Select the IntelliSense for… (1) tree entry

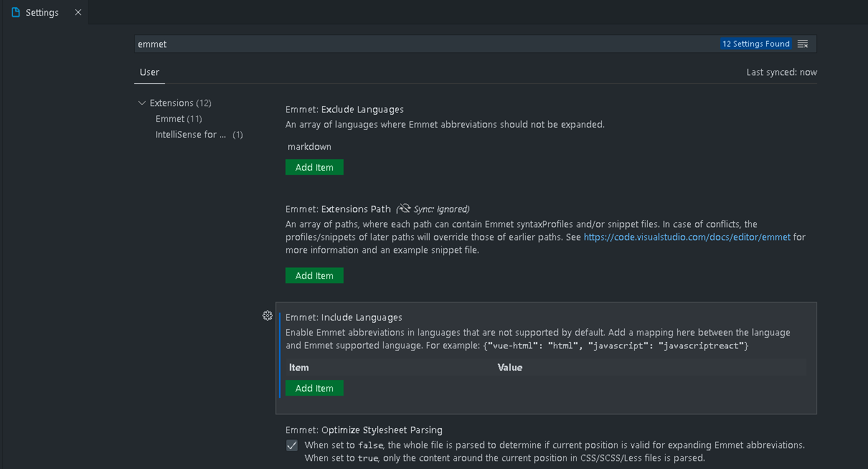click(191, 135)
